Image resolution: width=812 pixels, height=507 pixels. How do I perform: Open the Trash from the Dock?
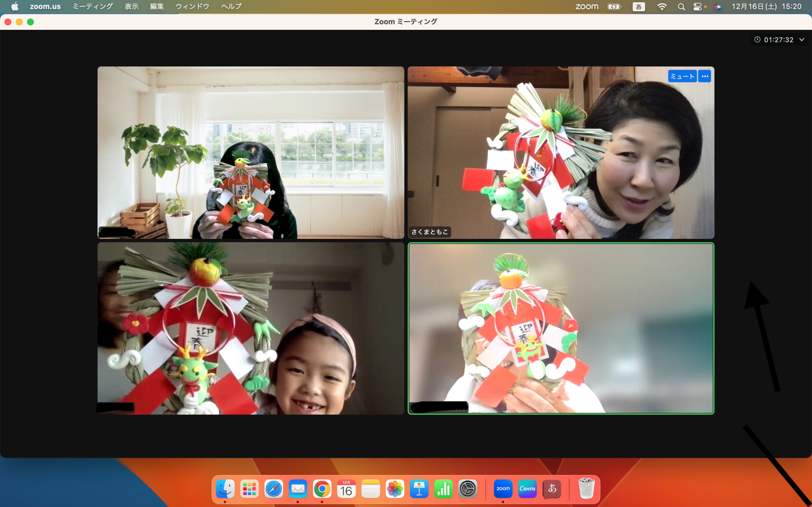[x=587, y=488]
